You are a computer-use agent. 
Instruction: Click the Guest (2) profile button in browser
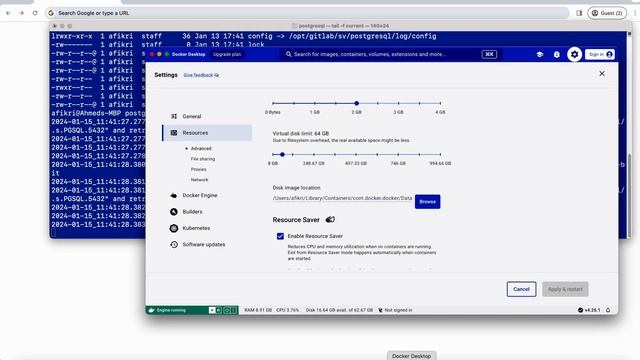click(607, 13)
